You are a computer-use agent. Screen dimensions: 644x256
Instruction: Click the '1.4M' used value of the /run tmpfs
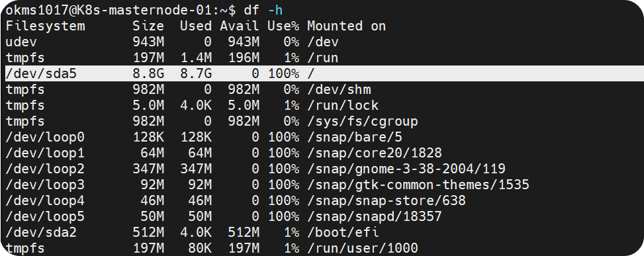(x=196, y=58)
